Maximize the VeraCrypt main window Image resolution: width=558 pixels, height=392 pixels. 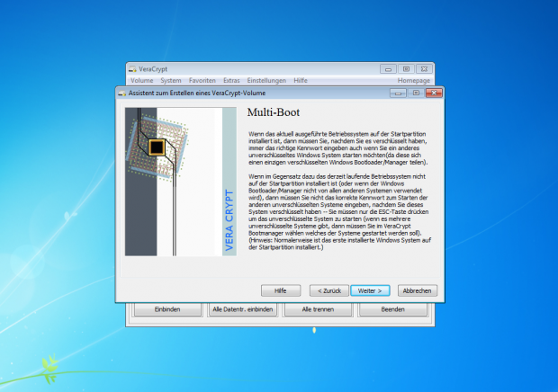coord(406,69)
